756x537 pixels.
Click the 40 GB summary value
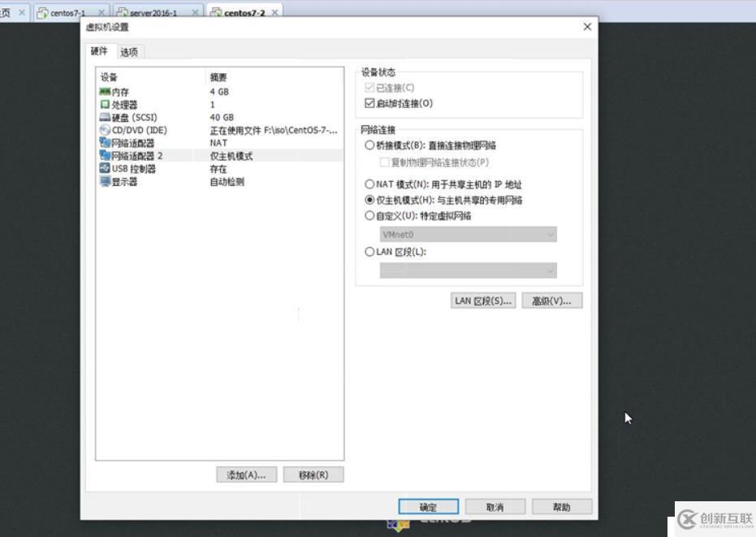click(x=222, y=117)
